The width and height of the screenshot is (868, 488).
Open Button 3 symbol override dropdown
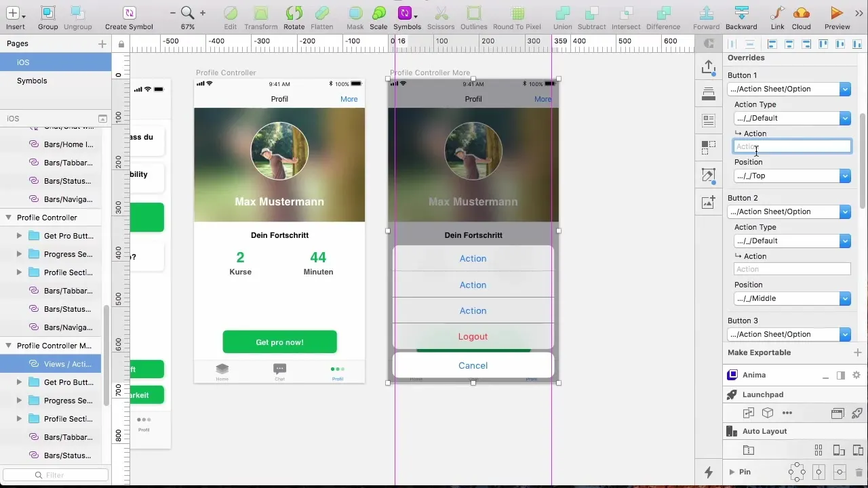point(789,334)
